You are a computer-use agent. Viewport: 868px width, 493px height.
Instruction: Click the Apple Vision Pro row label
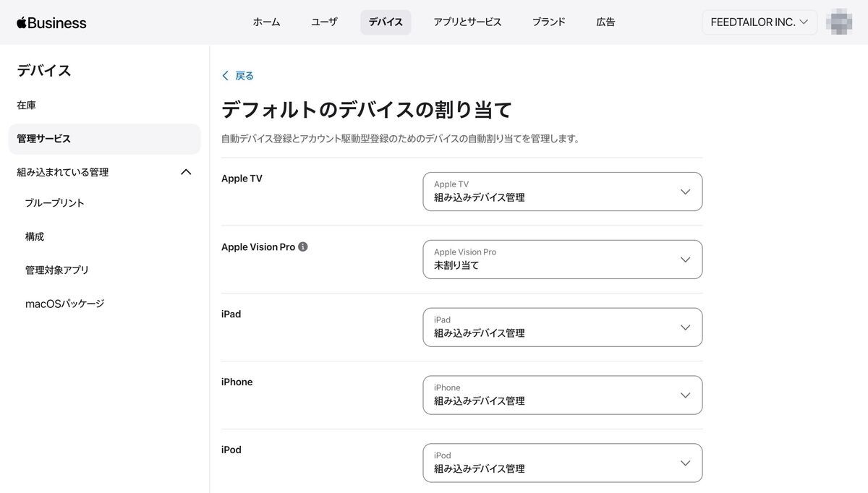click(x=258, y=246)
